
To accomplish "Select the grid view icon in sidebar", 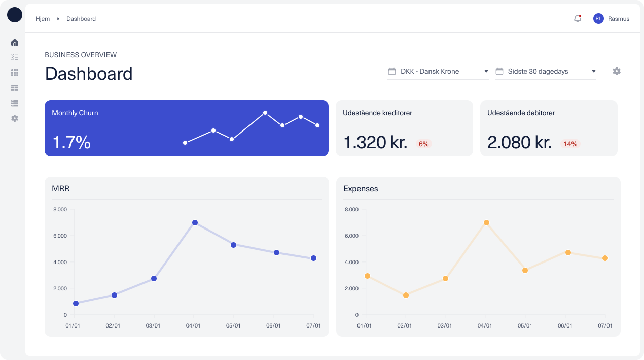I will (15, 73).
